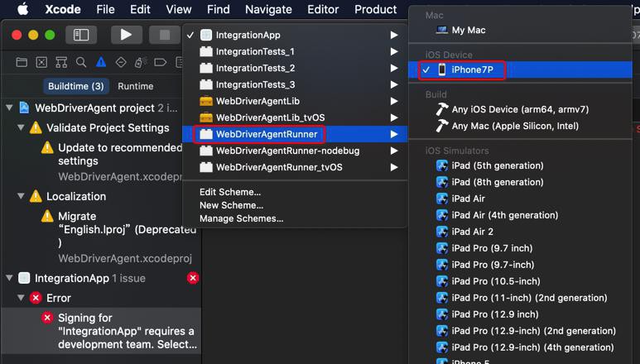
Task: Open submenu arrow for WebDriverAgentLib
Action: (x=394, y=101)
